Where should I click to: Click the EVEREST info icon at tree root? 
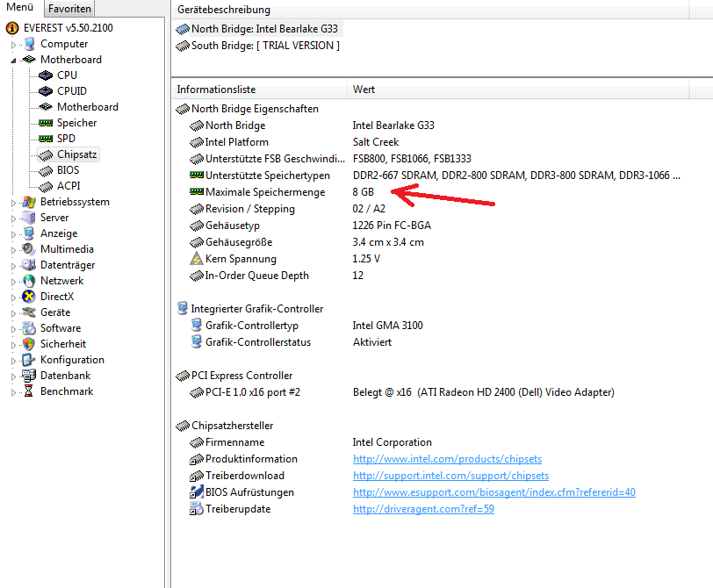click(x=12, y=28)
